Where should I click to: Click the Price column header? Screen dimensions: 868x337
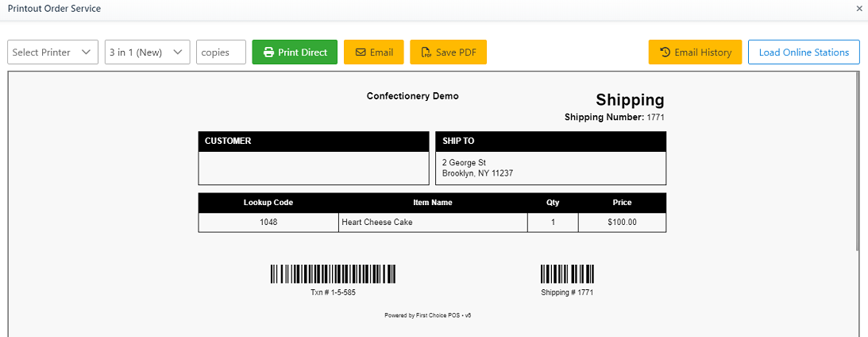click(x=622, y=203)
